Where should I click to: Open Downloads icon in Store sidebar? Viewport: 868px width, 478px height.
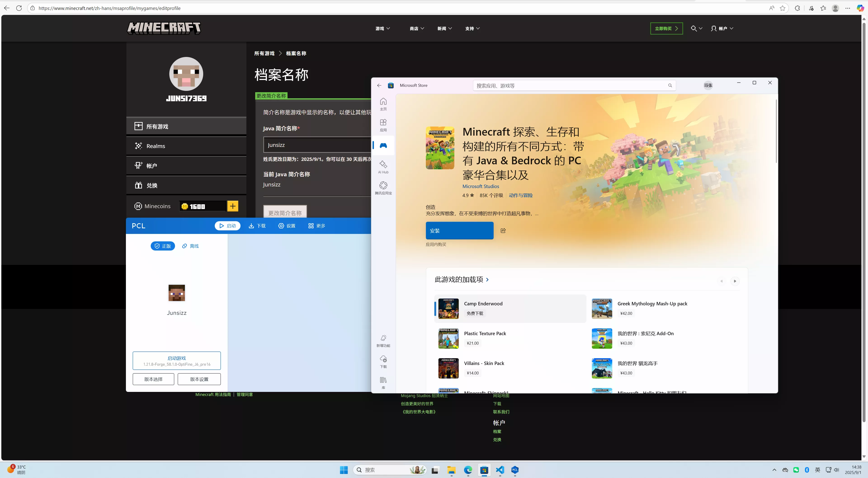tap(383, 362)
